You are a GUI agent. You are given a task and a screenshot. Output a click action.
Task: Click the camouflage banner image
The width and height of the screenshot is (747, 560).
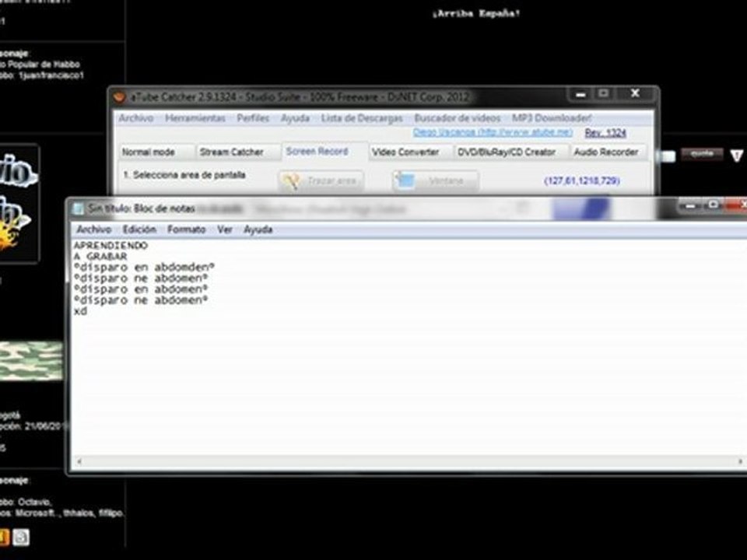(31, 360)
